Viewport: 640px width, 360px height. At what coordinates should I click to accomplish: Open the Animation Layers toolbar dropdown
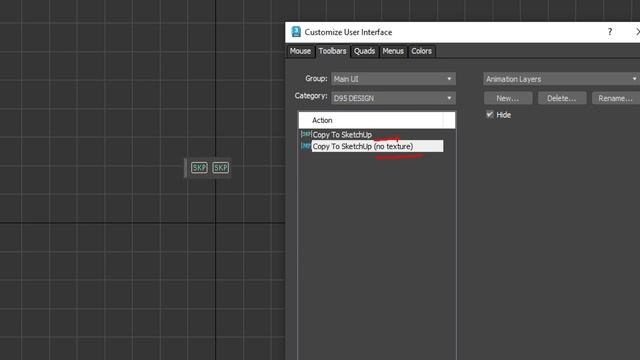click(562, 79)
